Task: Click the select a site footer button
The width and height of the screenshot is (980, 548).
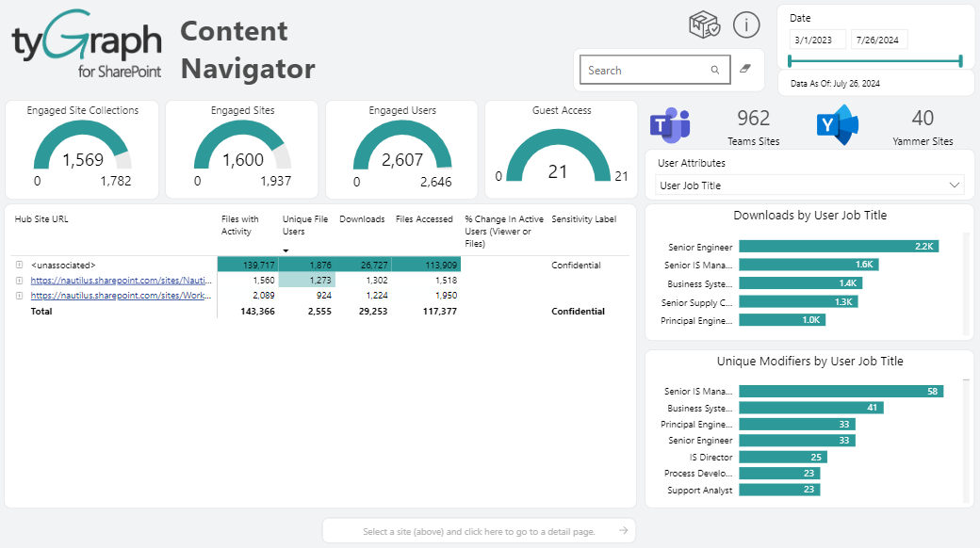Action: pos(479,530)
